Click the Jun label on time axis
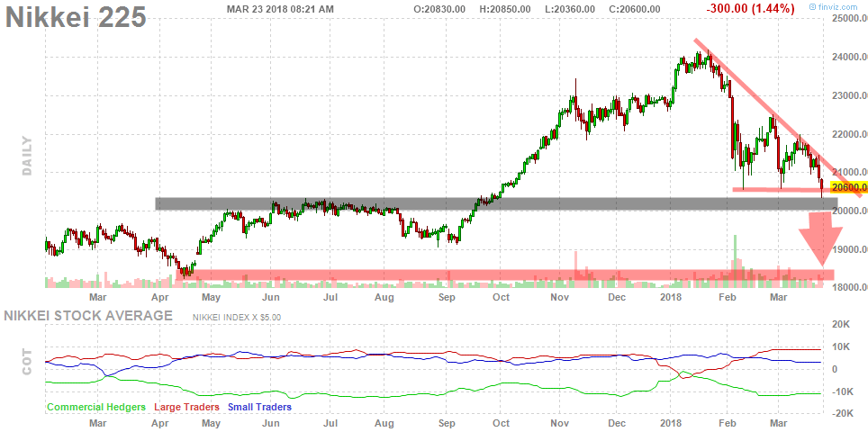This screenshot has height=432, width=868. tap(269, 296)
